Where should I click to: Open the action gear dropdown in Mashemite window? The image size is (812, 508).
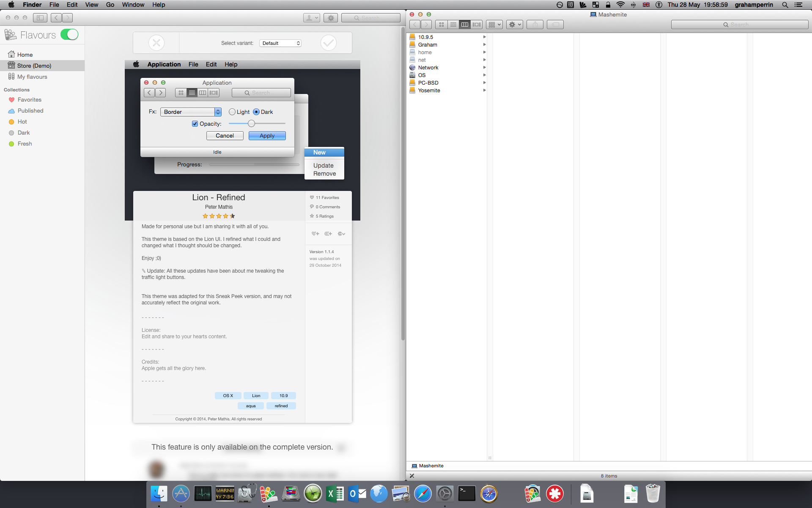515,25
